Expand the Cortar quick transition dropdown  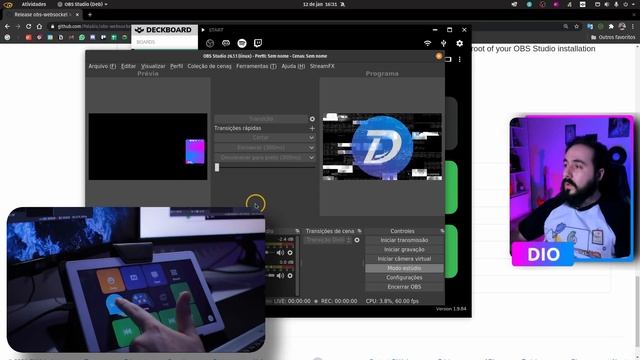(311, 138)
